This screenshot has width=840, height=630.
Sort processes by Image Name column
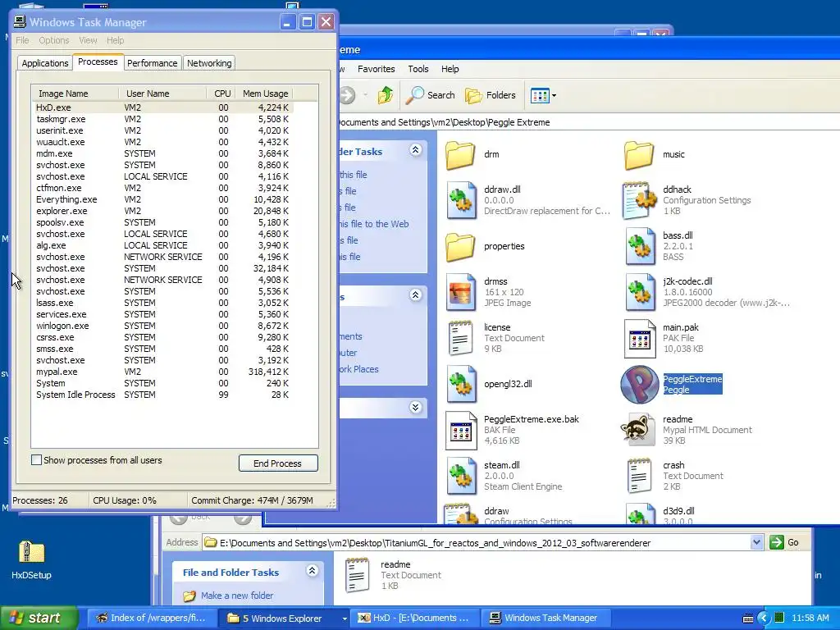75,94
